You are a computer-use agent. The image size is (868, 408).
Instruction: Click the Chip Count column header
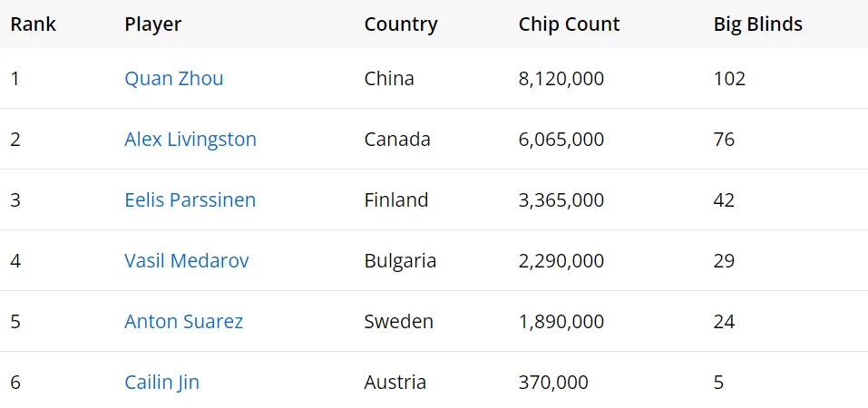coord(569,24)
